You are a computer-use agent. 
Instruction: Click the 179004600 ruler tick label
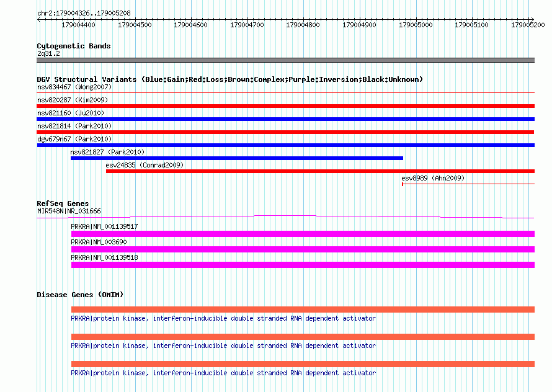click(x=191, y=25)
